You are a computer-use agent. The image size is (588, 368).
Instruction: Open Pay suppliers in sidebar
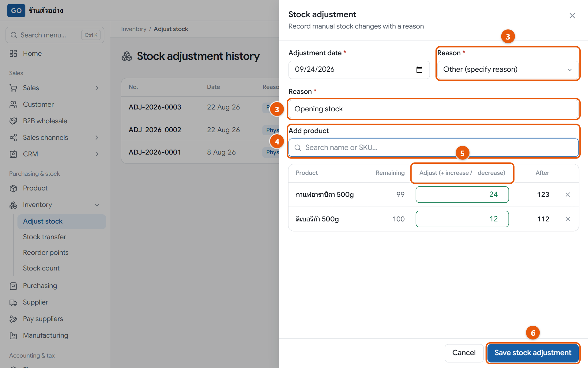[x=43, y=319]
